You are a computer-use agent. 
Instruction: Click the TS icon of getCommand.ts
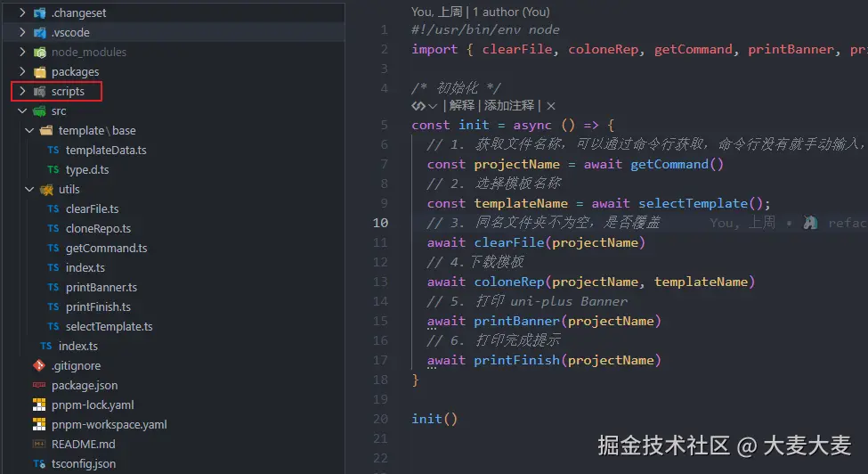[x=53, y=248]
